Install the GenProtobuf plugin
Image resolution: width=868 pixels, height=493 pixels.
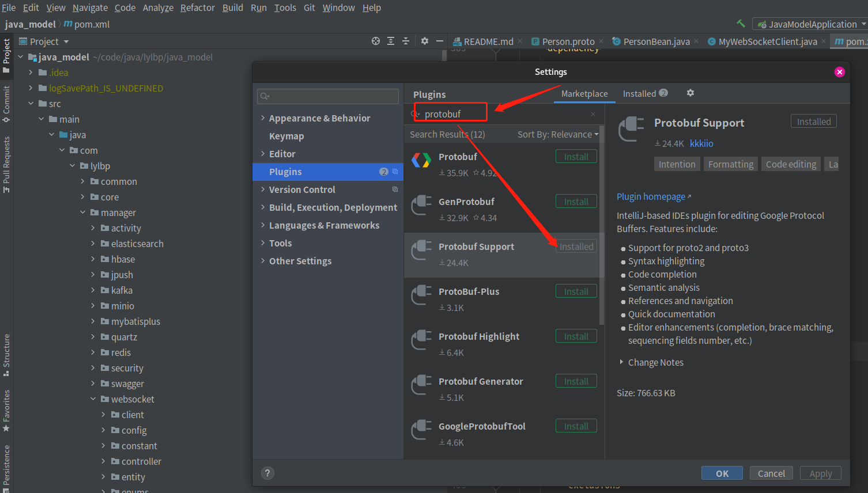click(576, 202)
